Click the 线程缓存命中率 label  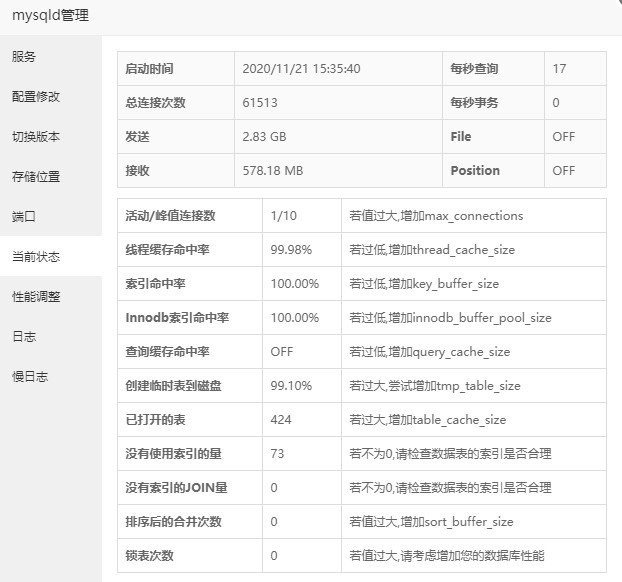(x=167, y=250)
